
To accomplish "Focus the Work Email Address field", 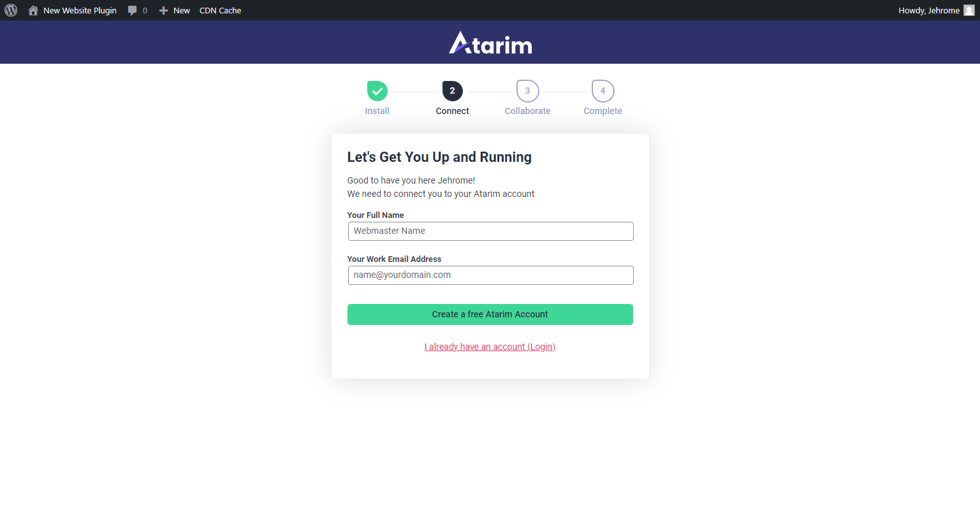I will (490, 275).
